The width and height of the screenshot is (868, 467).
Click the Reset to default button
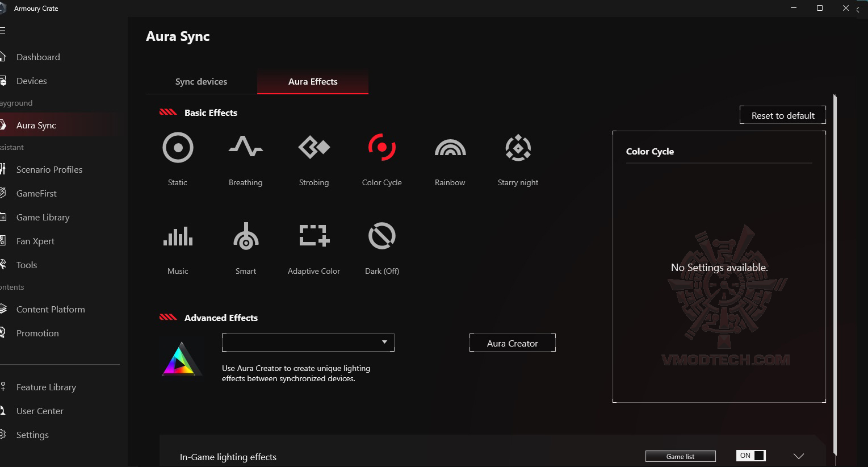(783, 115)
